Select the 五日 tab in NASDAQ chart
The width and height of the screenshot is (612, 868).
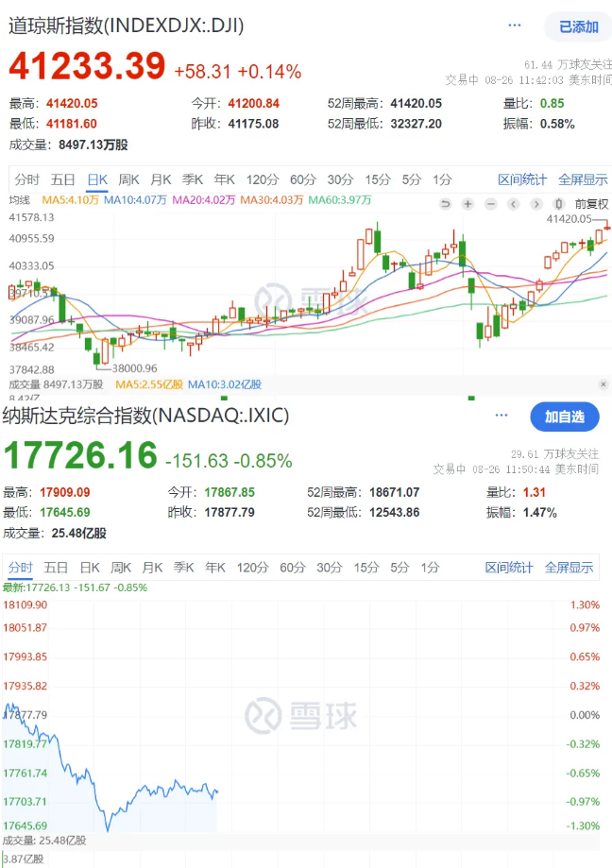(56, 568)
